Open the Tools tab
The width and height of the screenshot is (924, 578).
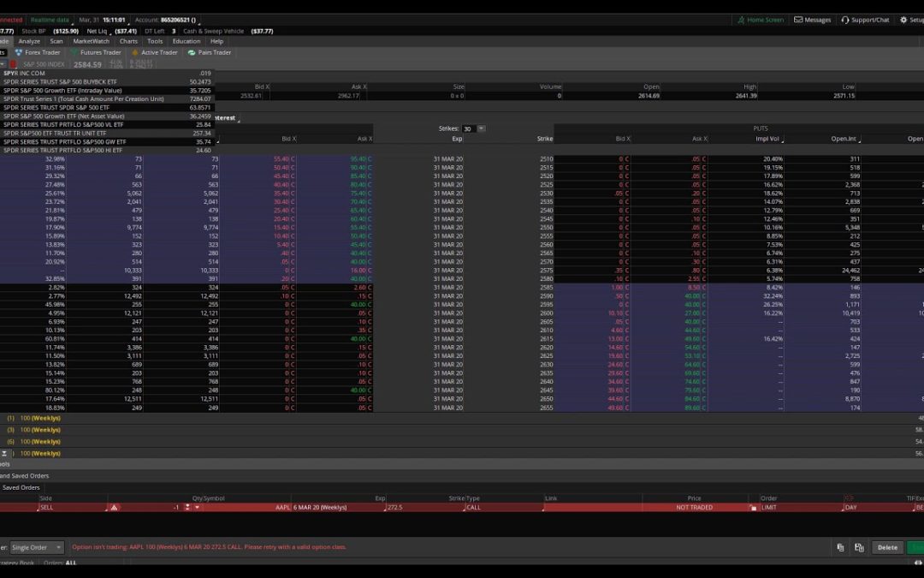[x=154, y=41]
